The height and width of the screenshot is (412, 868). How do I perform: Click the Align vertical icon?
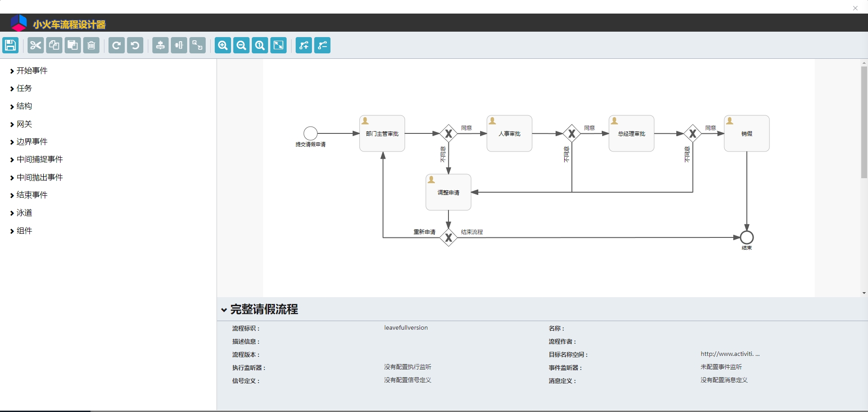tap(160, 45)
